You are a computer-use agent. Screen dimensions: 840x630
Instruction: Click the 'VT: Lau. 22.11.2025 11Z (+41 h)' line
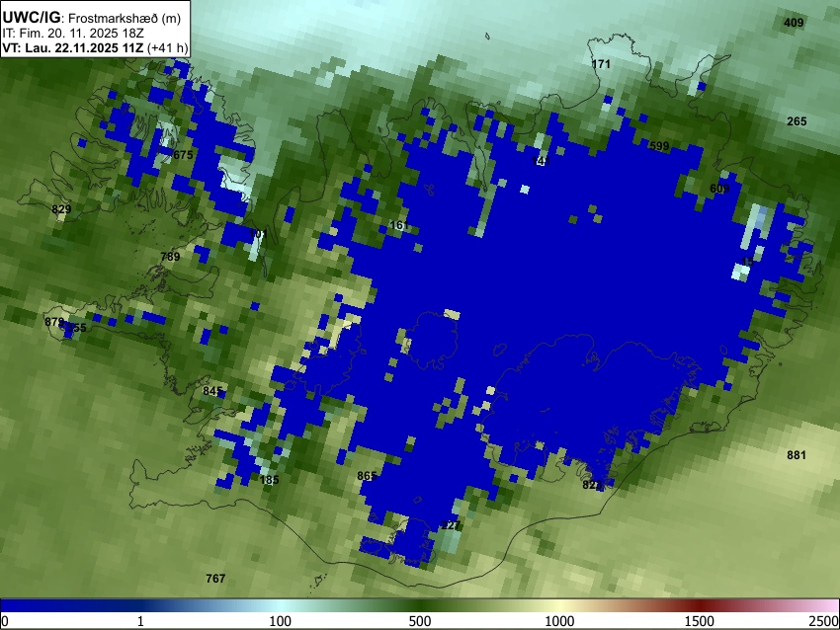[95, 47]
